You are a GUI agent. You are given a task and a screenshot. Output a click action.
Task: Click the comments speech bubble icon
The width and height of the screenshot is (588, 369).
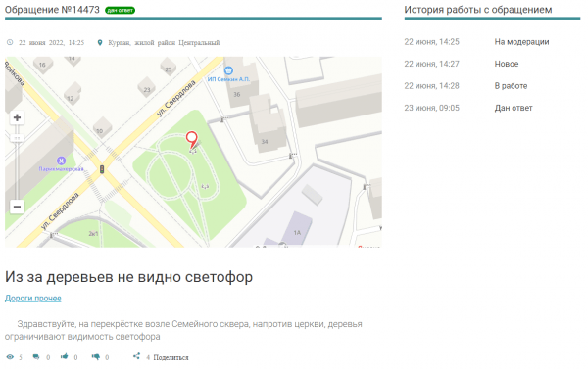point(36,357)
